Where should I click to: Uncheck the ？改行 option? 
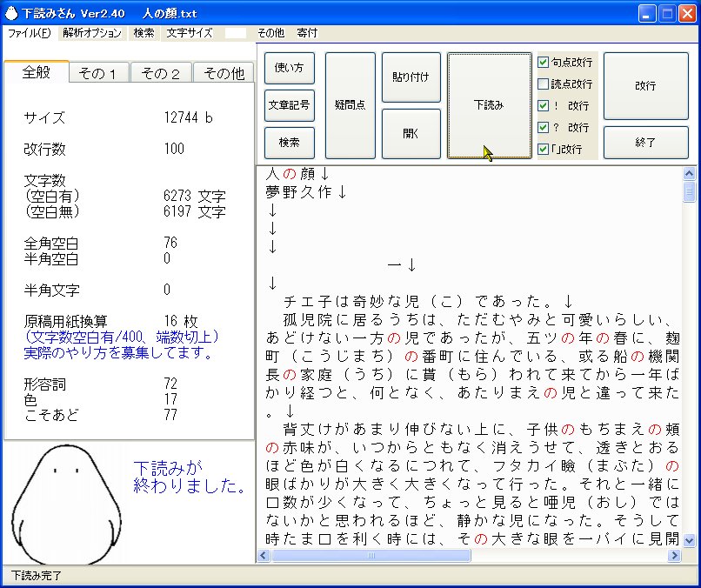544,126
